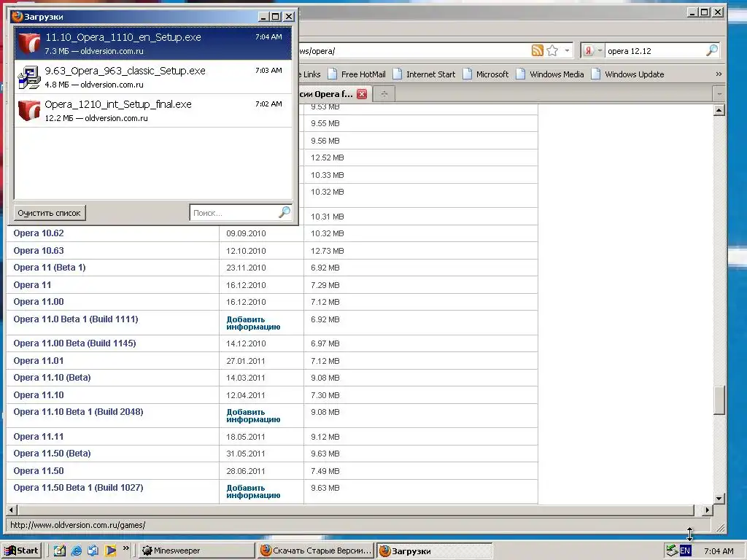This screenshot has width=747, height=560.
Task: Open the Opera 11.01 link
Action: click(x=39, y=360)
